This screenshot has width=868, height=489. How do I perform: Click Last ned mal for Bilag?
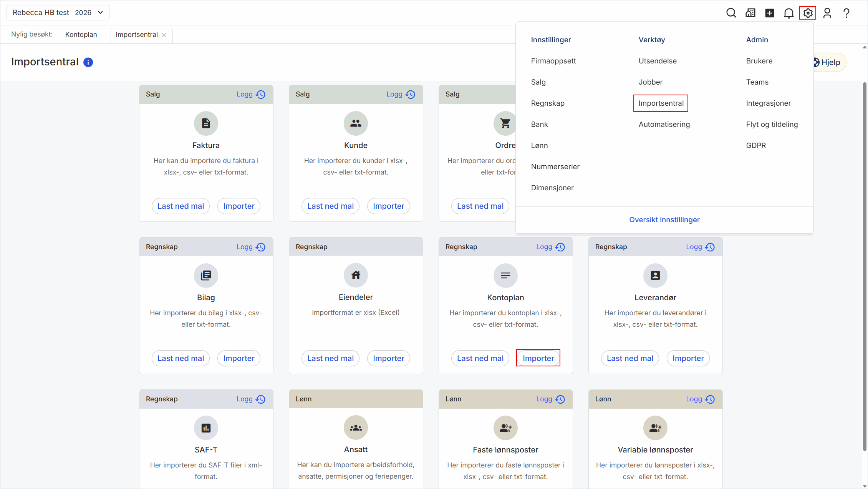click(x=181, y=358)
